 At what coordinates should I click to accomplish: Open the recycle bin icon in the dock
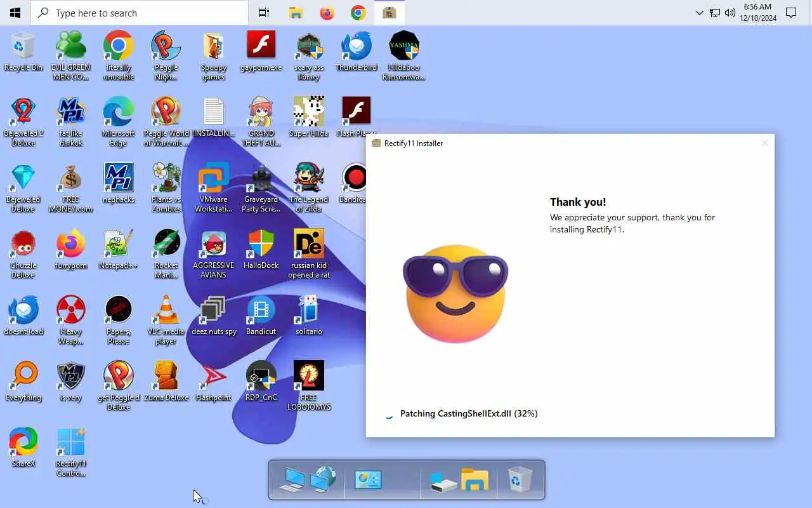click(x=520, y=479)
